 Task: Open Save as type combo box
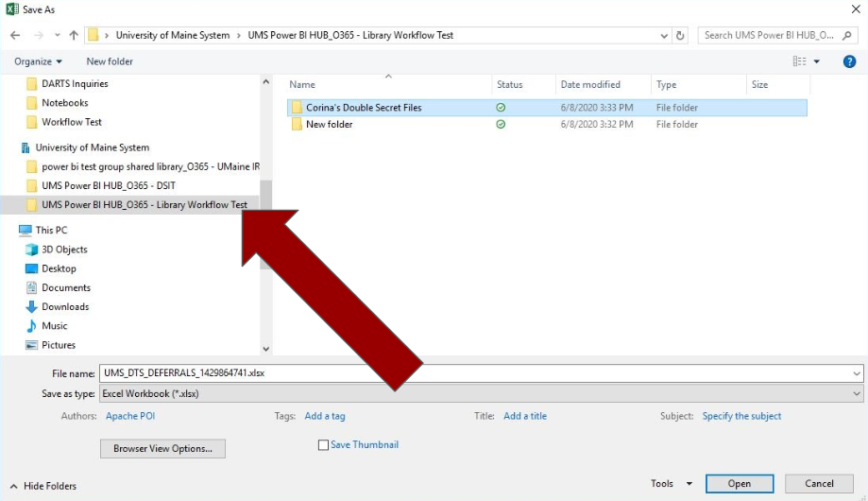[x=481, y=393]
